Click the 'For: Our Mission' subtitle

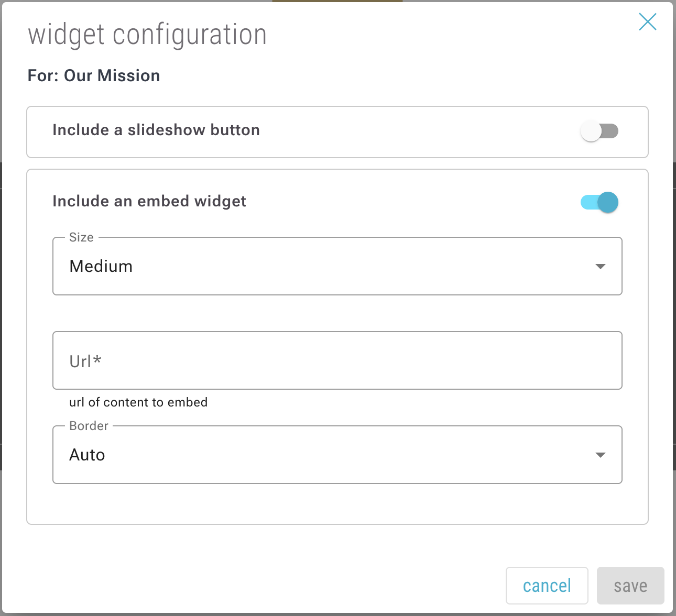[x=94, y=75]
